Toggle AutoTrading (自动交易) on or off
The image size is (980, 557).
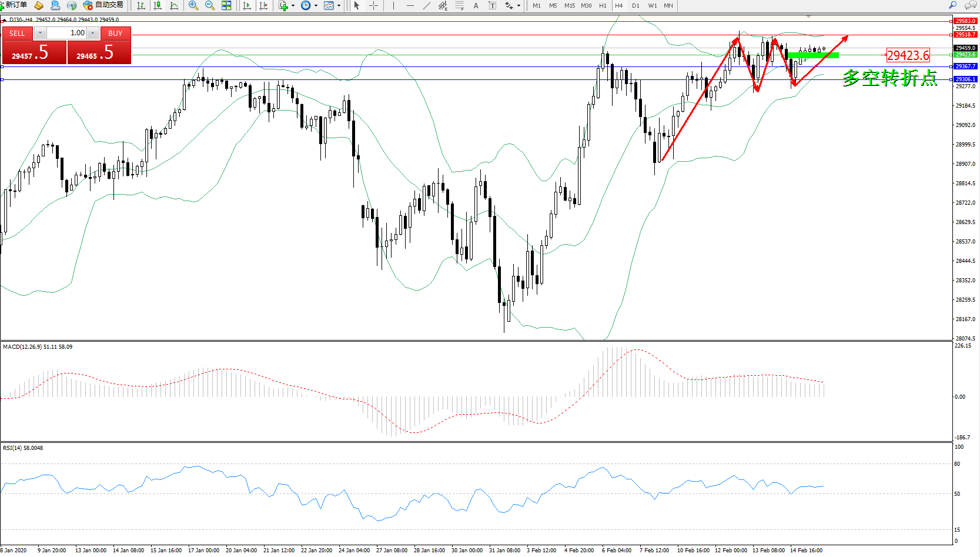click(103, 5)
